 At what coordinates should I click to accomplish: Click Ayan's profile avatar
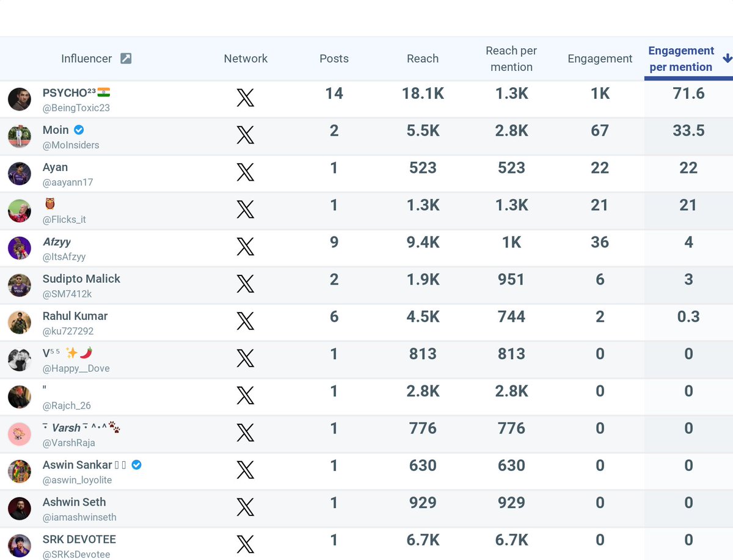20,173
